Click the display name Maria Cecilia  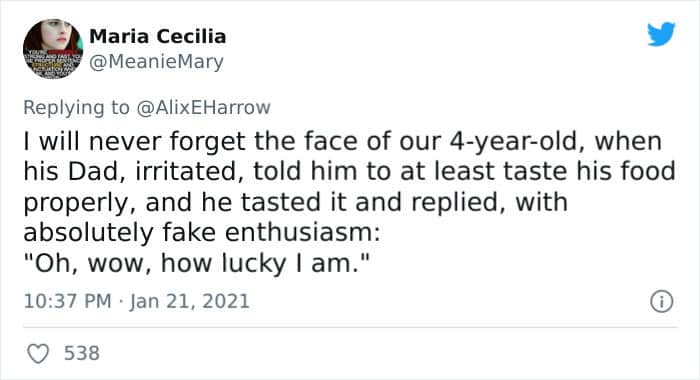pos(158,36)
